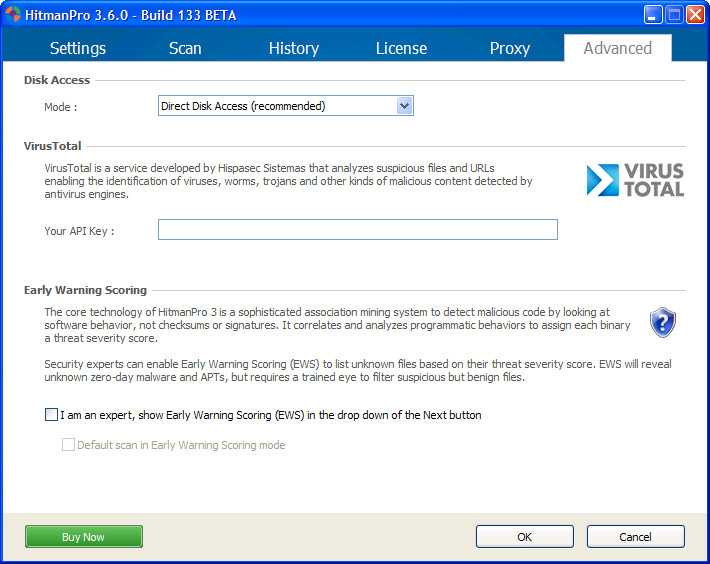The width and height of the screenshot is (710, 564).
Task: Minimize the HitmanPro window
Action: (652, 15)
